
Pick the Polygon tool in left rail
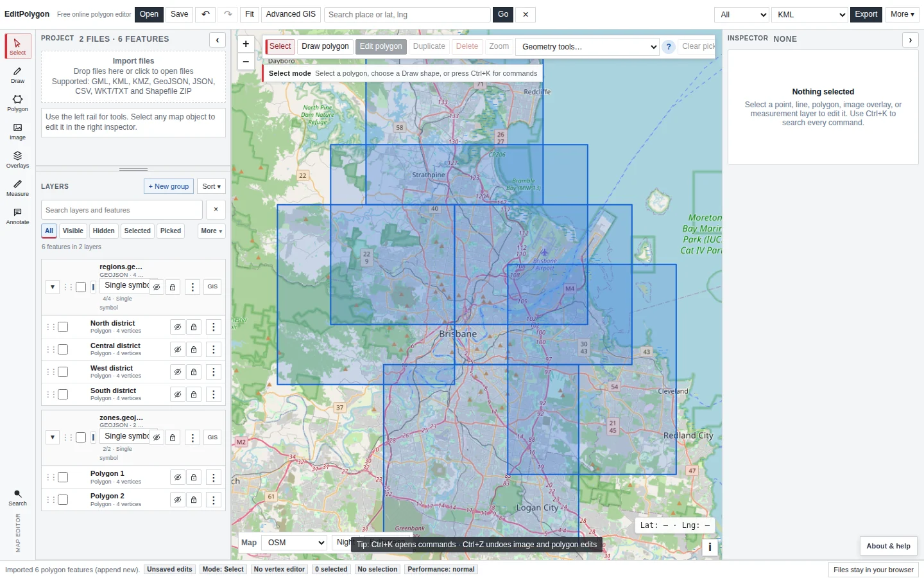18,103
